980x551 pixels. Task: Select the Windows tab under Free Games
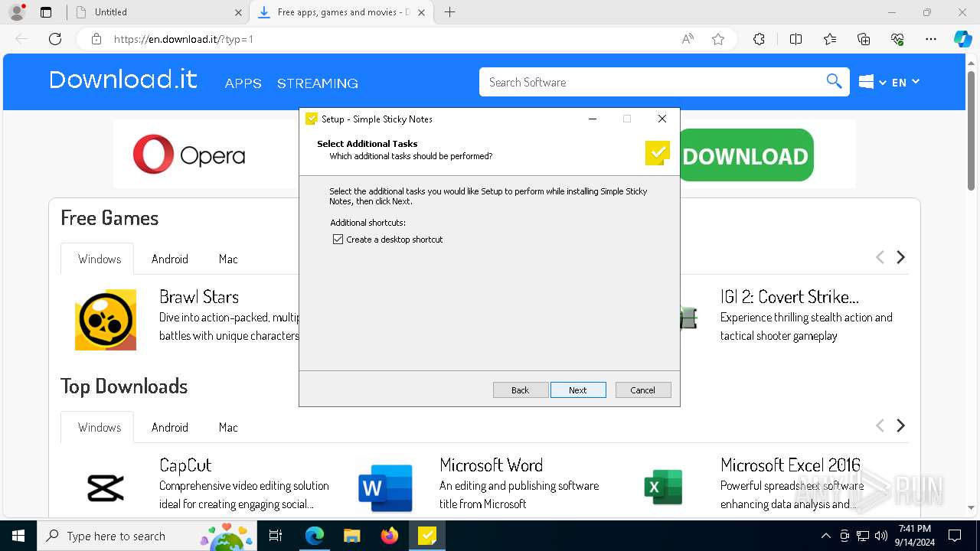click(x=97, y=259)
